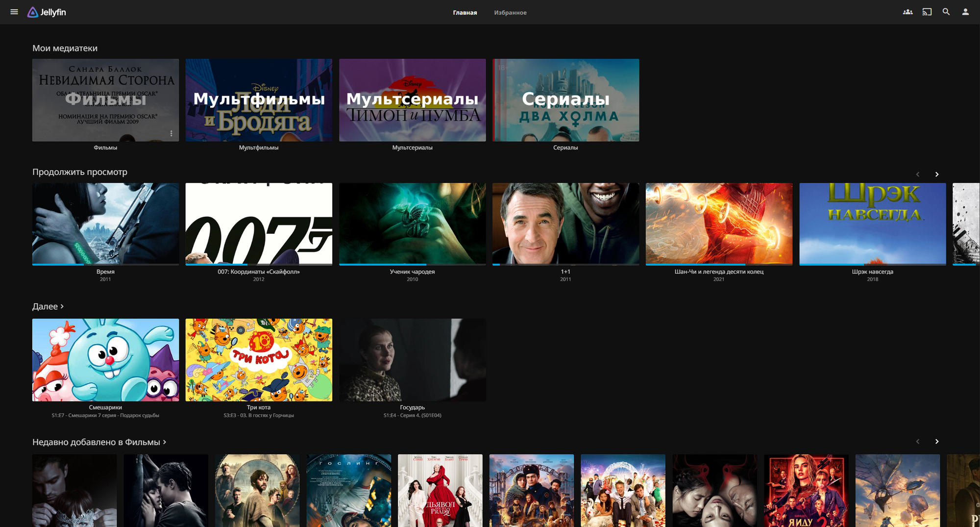980x527 pixels.
Task: Open the Три кота next-up thumbnail
Action: (x=259, y=360)
